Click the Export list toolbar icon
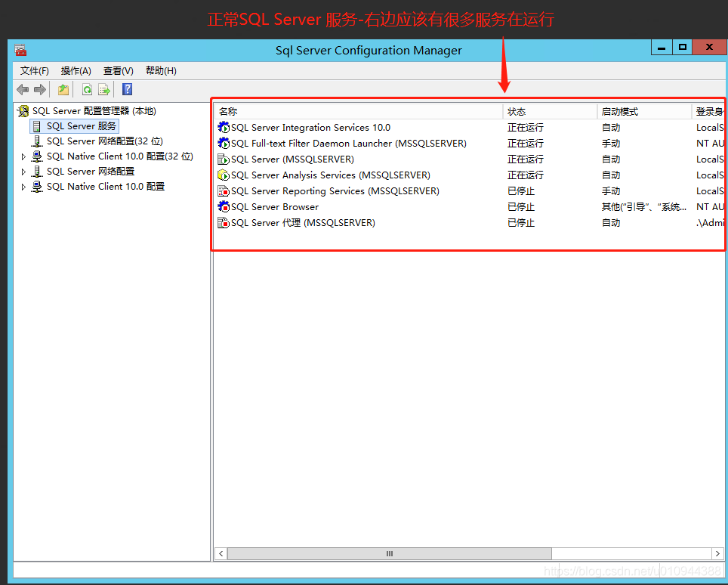 104,89
